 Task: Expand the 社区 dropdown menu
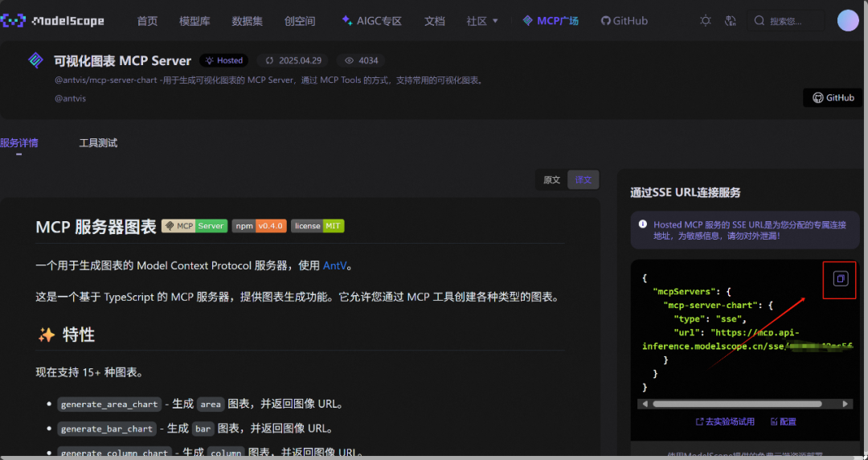[482, 21]
